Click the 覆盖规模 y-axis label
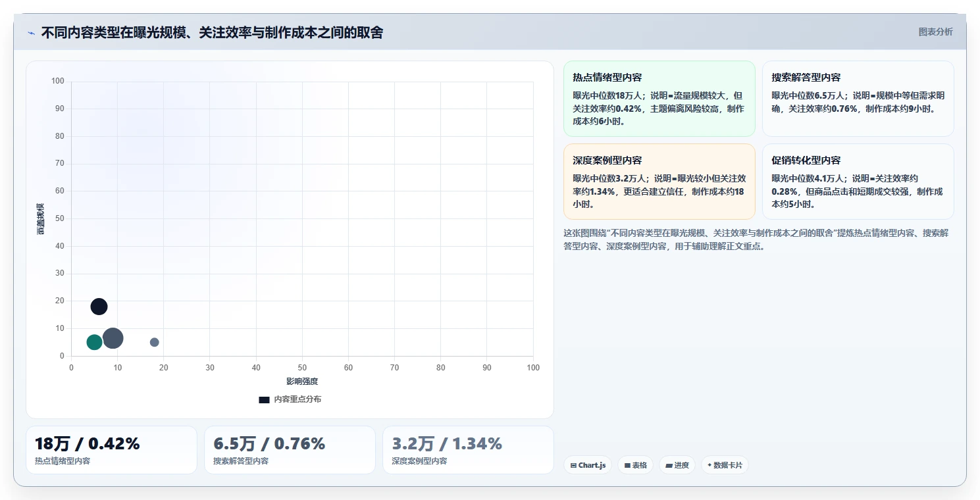 click(41, 218)
